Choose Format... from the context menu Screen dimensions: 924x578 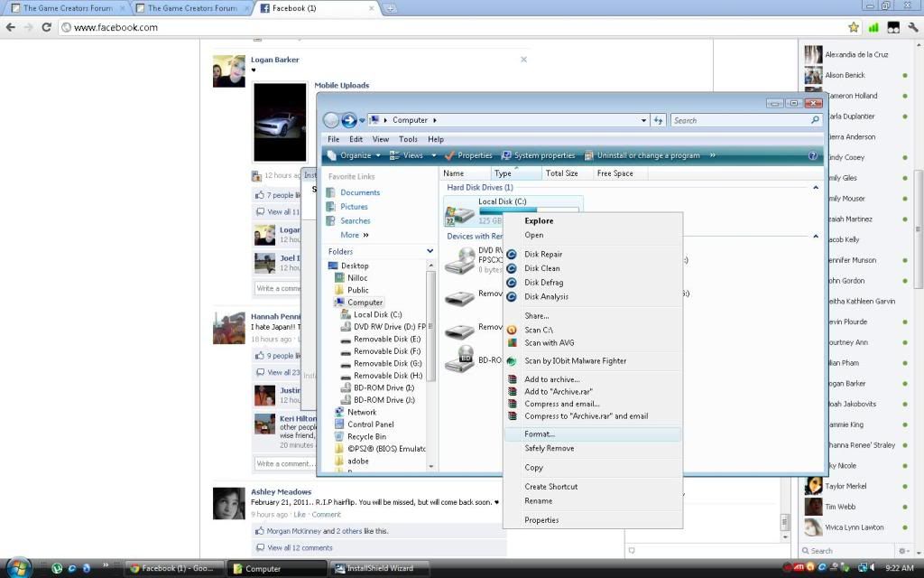click(593, 434)
